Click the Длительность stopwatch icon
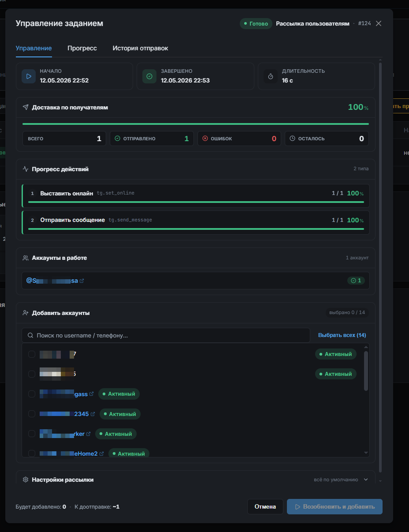The width and height of the screenshot is (409, 532). (271, 76)
